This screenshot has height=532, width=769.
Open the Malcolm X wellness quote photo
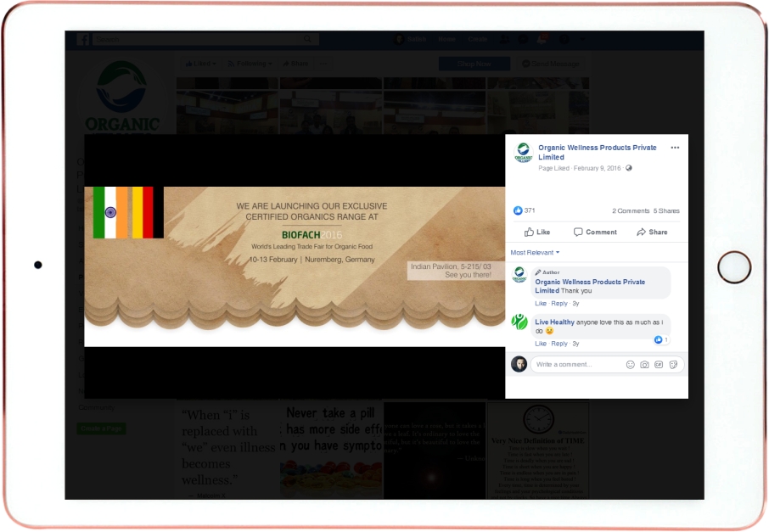click(227, 451)
